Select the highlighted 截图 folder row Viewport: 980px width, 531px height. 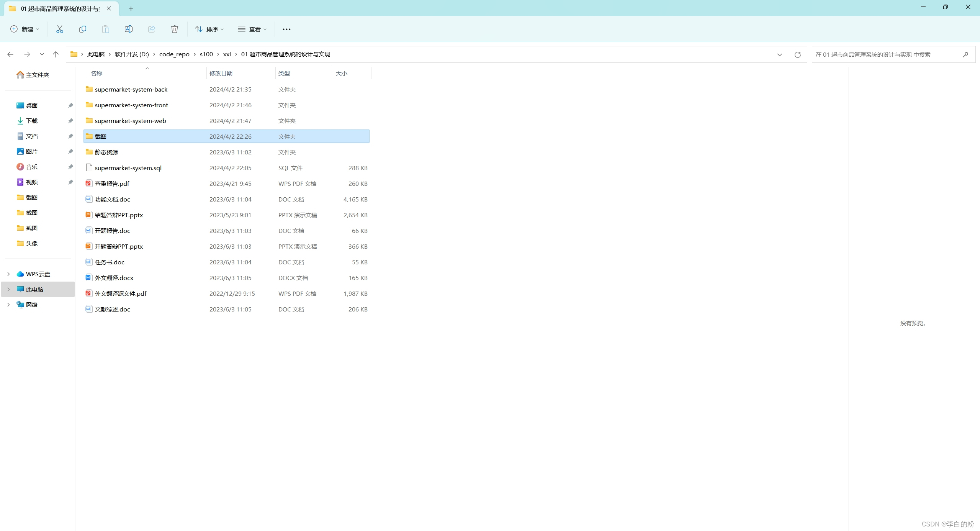pos(226,136)
